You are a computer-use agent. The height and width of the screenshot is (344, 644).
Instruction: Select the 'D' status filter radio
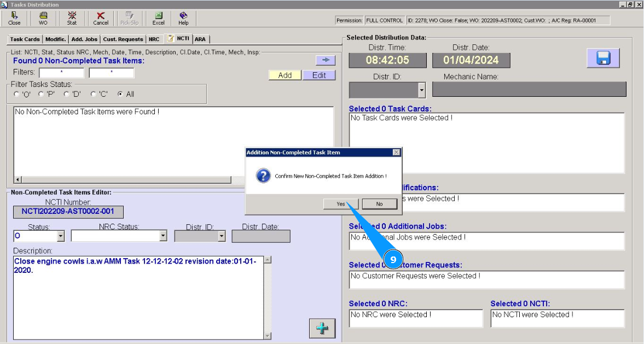point(67,94)
